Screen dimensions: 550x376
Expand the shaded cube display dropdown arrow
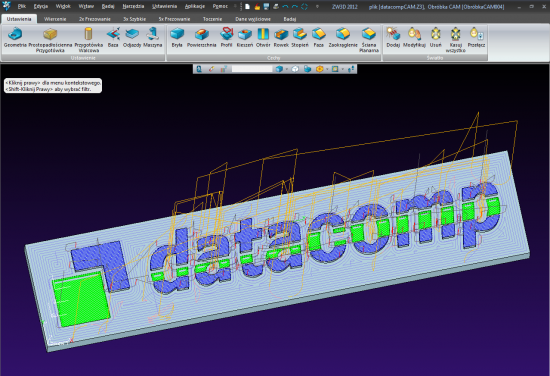[x=287, y=69]
